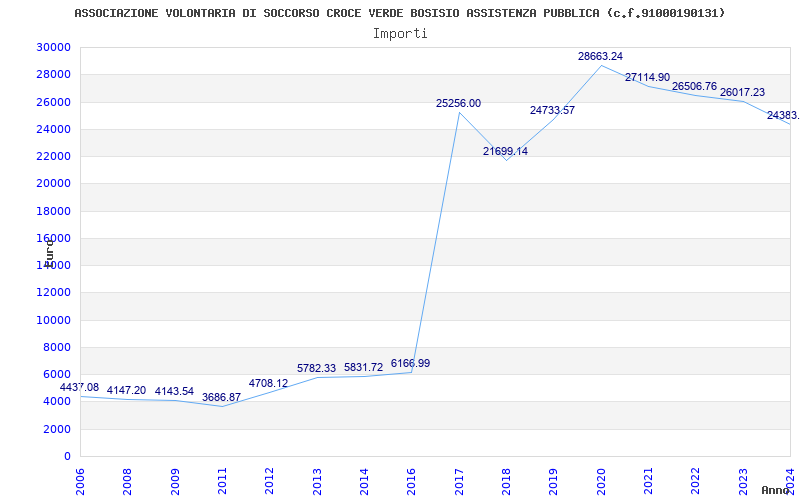The height and width of the screenshot is (500, 800).
Task: Click the x-axis year label 2019
Action: pyautogui.click(x=554, y=481)
